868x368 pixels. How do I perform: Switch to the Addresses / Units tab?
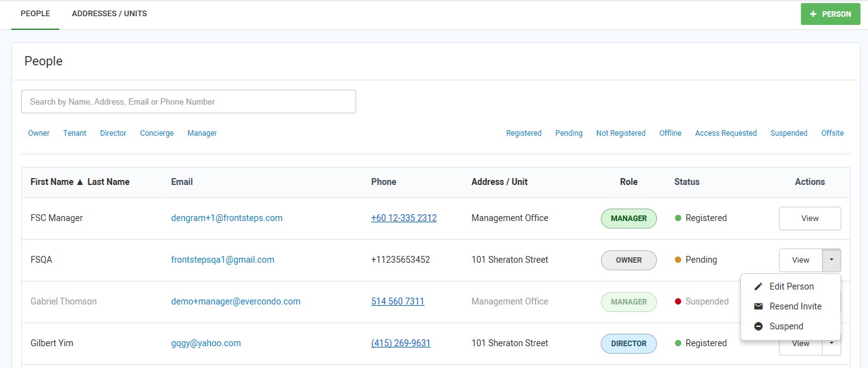coord(110,14)
